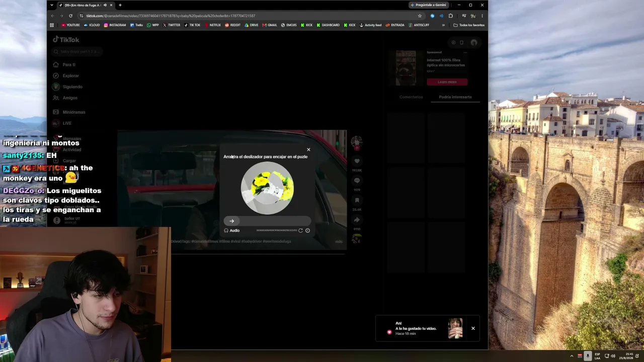Open the notification video thumbnail
Screen dimensions: 644x362
(x=455, y=328)
